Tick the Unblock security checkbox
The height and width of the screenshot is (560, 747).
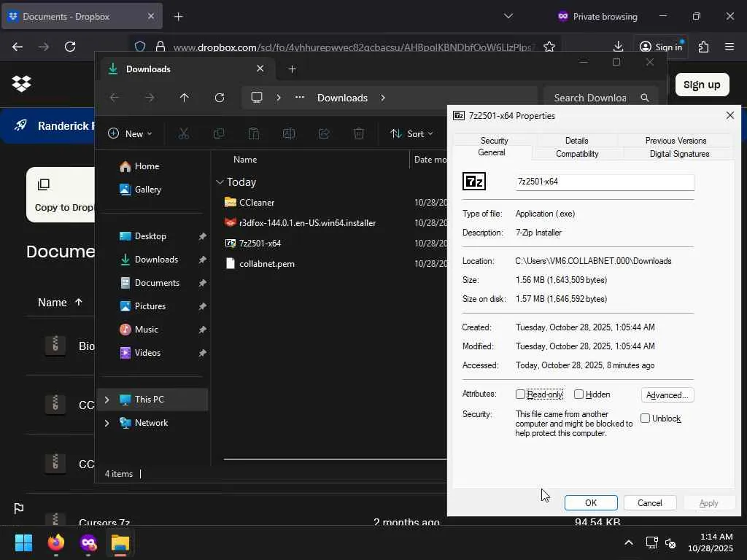[645, 418]
